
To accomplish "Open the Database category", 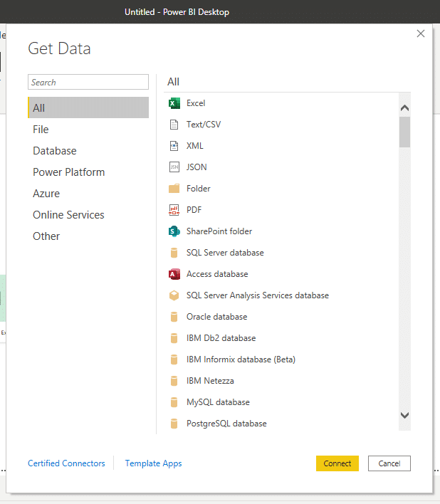I will [55, 151].
